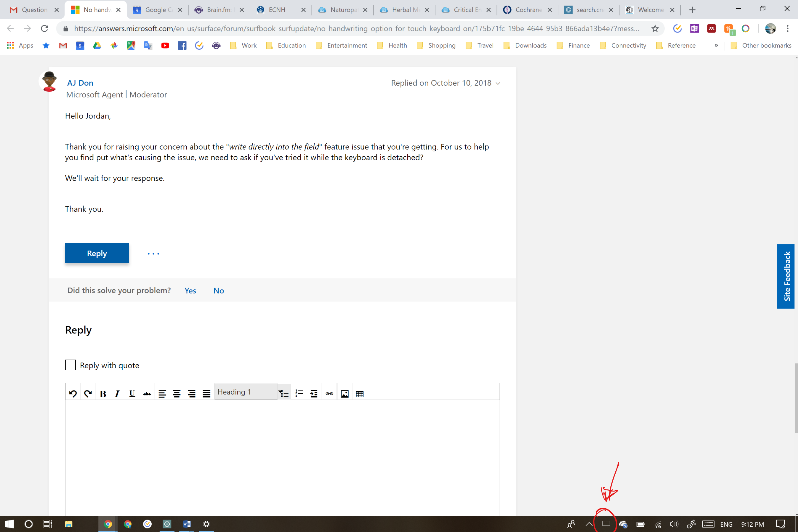Open the three-dot more options menu

[x=153, y=254]
